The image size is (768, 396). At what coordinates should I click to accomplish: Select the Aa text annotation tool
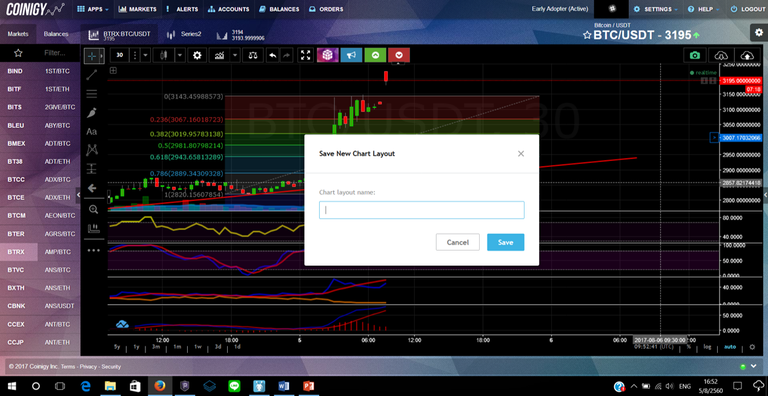(92, 131)
